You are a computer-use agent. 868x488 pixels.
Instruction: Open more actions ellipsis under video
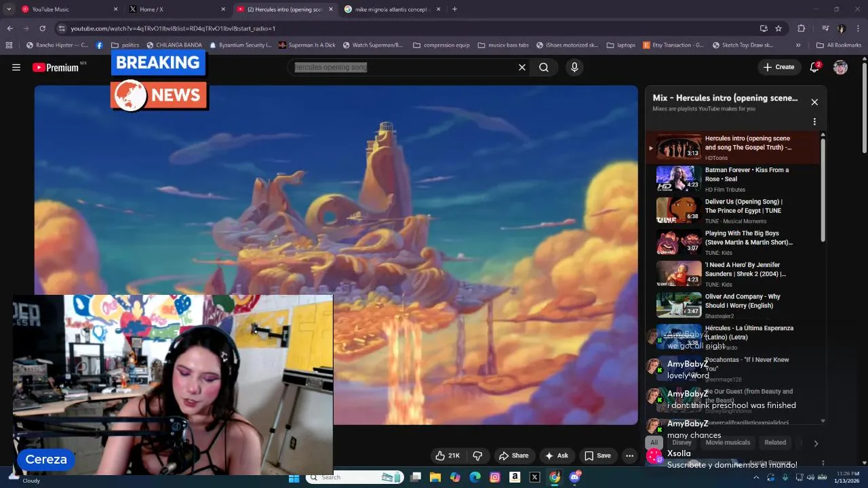[629, 455]
